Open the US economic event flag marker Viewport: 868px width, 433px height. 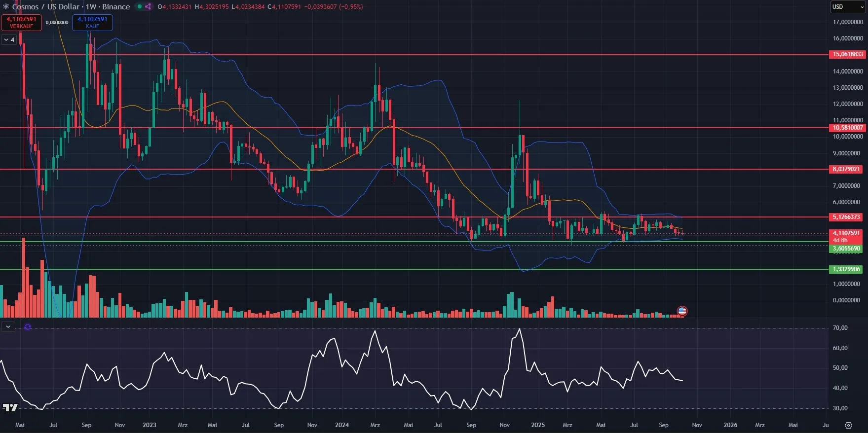pos(682,311)
